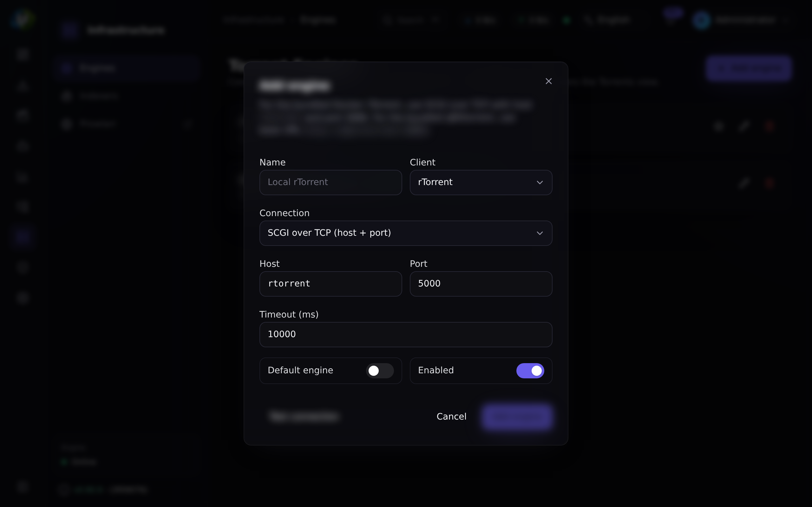
Task: Click the chevron arrow in Connection dropdown
Action: click(x=540, y=233)
